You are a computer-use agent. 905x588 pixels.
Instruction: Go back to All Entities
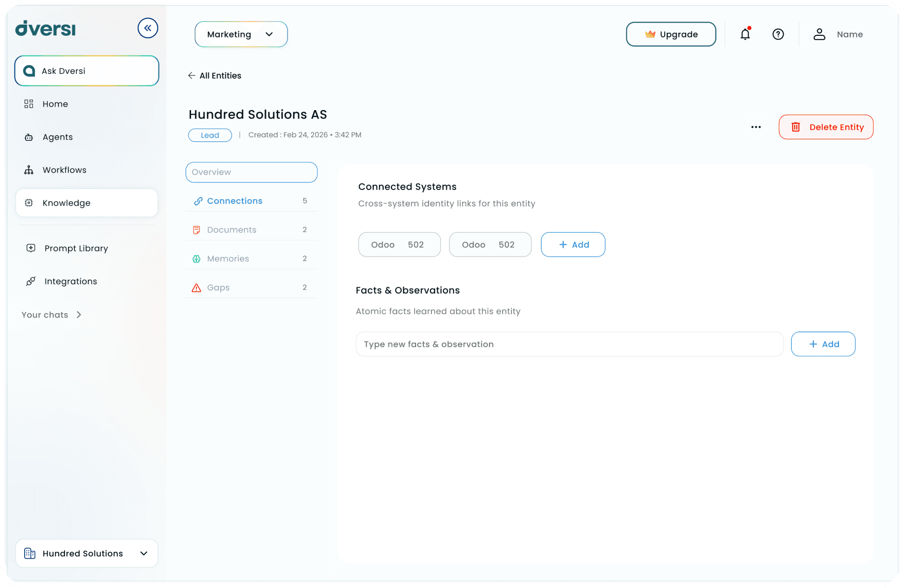[x=215, y=76]
